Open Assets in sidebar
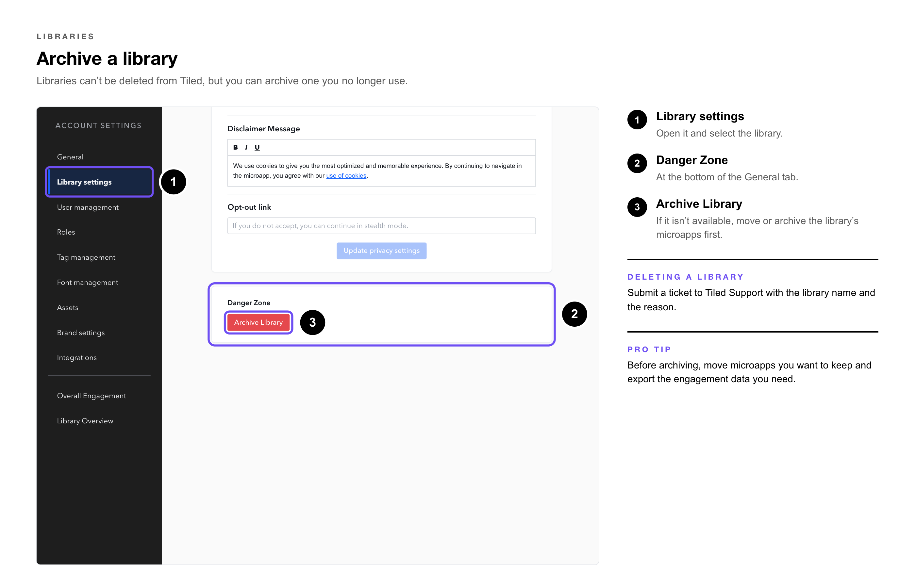The width and height of the screenshot is (915, 588). [68, 308]
